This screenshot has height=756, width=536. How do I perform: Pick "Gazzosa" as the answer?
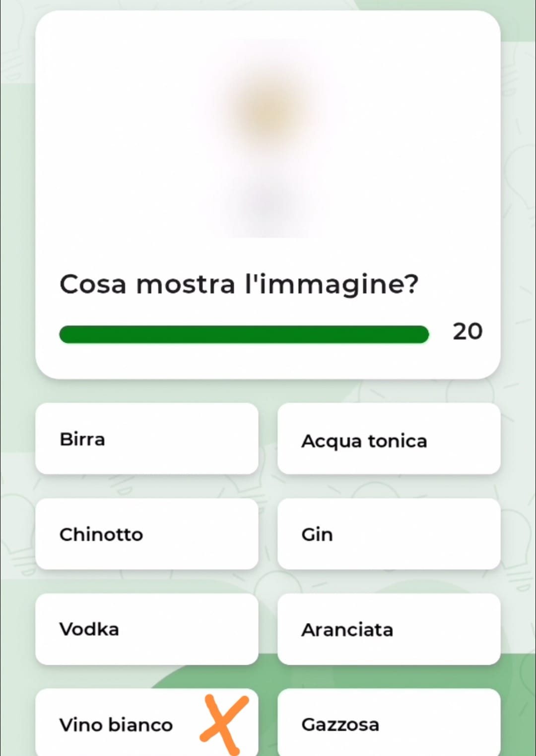[389, 724]
